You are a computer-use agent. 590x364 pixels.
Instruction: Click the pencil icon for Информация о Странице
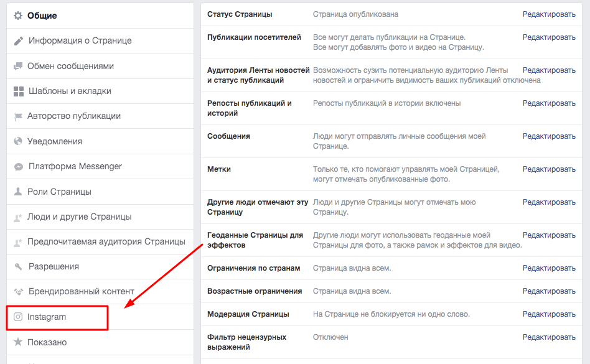point(18,41)
